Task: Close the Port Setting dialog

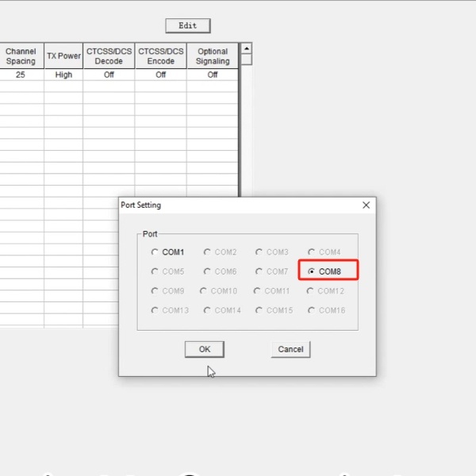Action: pyautogui.click(x=366, y=205)
